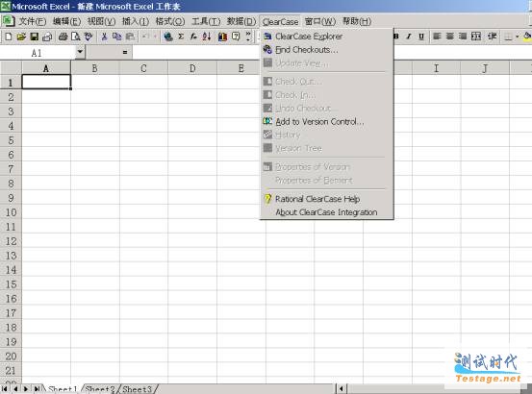Click the Open folder toolbar icon
The image size is (532, 394).
point(21,37)
